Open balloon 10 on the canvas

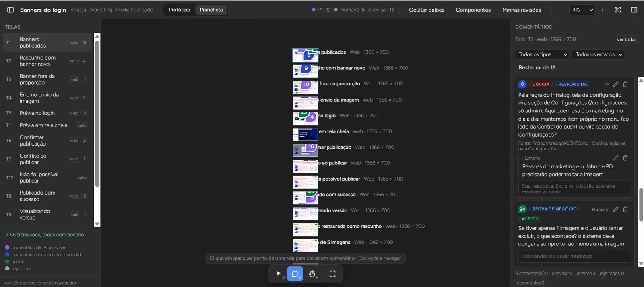coord(306,85)
